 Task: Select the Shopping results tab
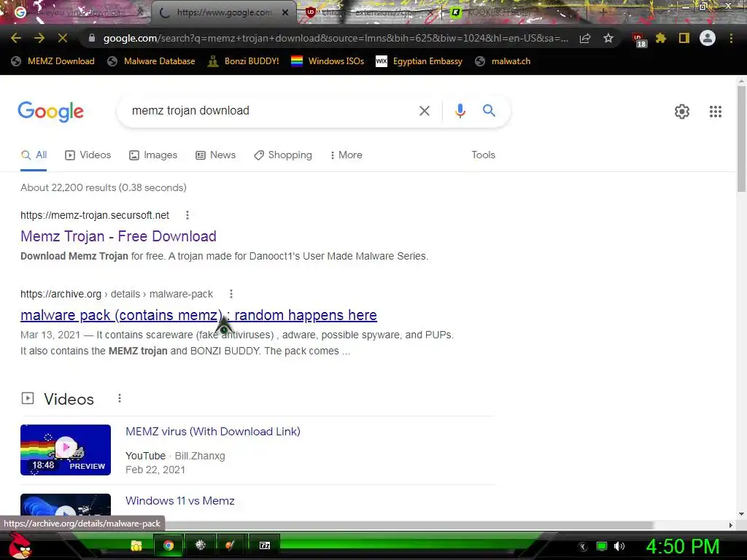283,155
